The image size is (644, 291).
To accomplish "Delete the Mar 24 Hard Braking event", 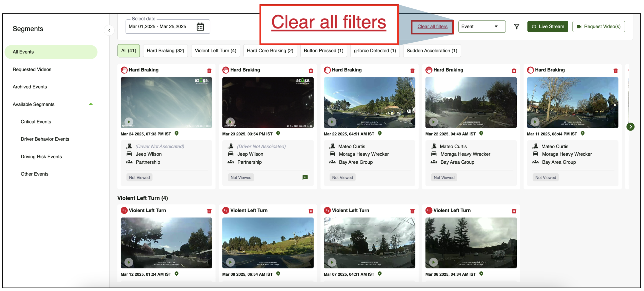I will tap(209, 71).
